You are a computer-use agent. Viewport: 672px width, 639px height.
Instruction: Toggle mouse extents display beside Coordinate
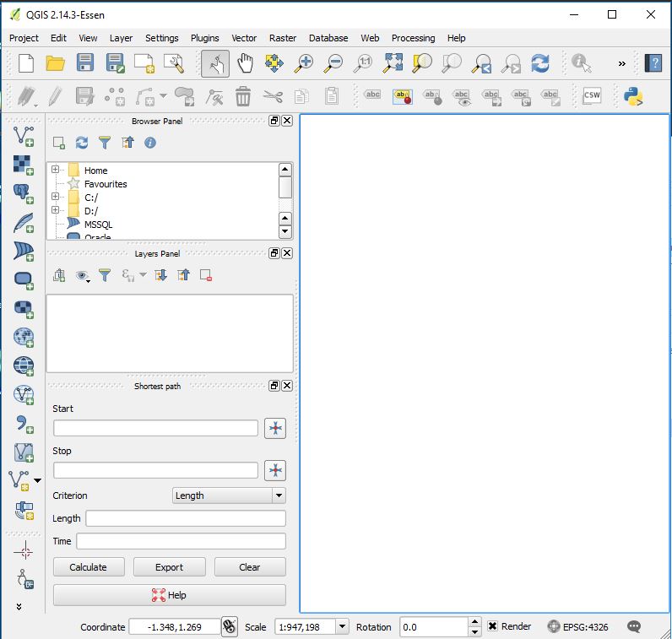coord(230,627)
